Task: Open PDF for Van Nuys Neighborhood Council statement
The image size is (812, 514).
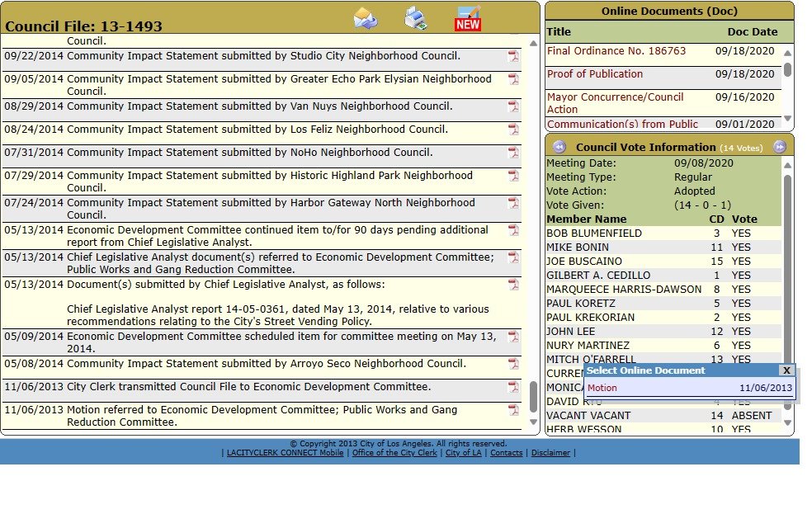Action: pos(513,107)
